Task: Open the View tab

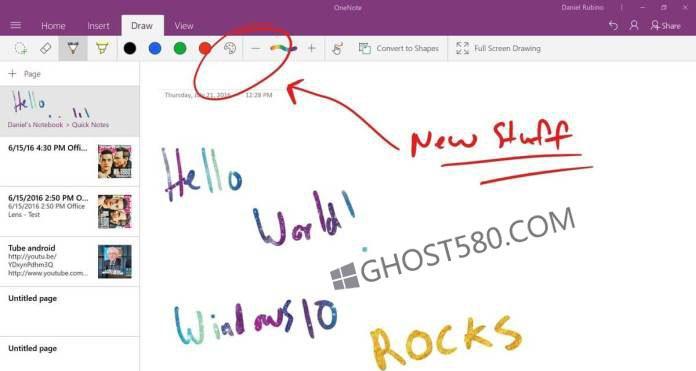Action: click(183, 26)
